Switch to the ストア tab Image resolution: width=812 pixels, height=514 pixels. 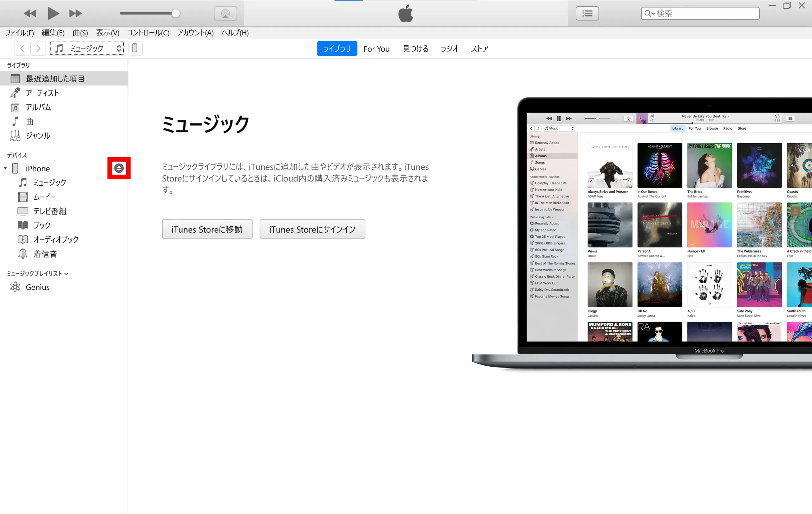(480, 49)
